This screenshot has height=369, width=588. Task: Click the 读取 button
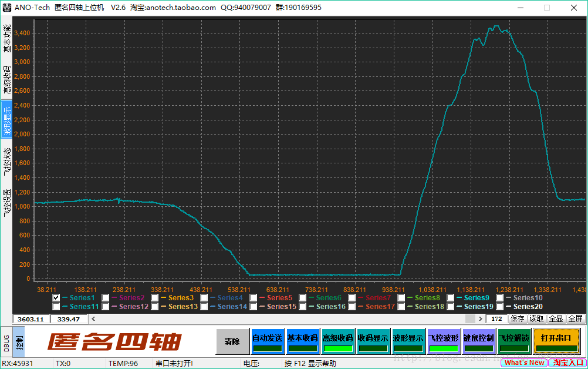pos(536,318)
